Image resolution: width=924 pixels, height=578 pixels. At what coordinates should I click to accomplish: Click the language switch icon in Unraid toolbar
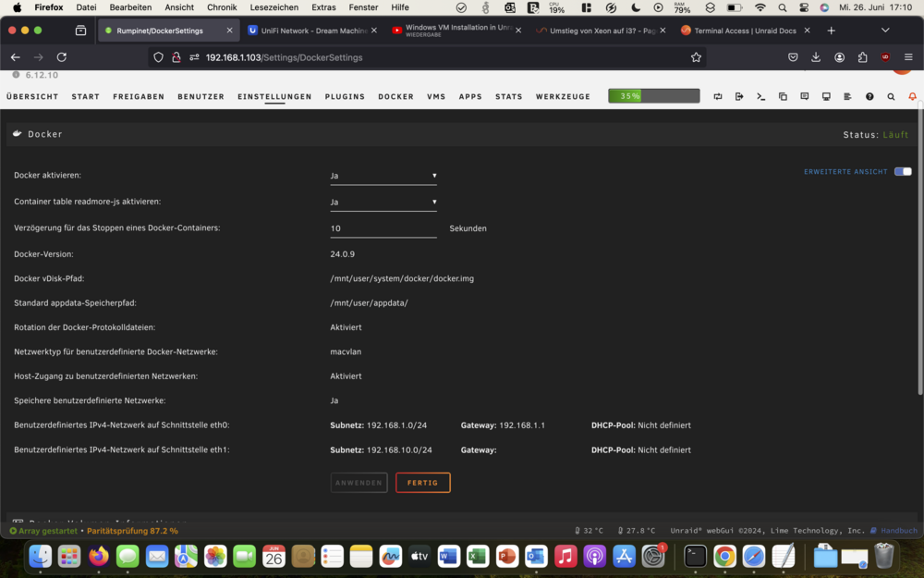pyautogui.click(x=718, y=96)
